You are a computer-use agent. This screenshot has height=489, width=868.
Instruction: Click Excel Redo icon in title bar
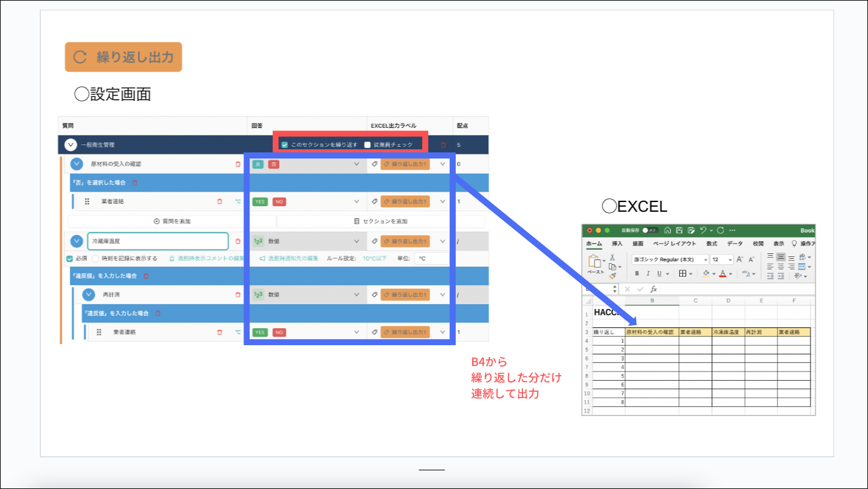(721, 231)
